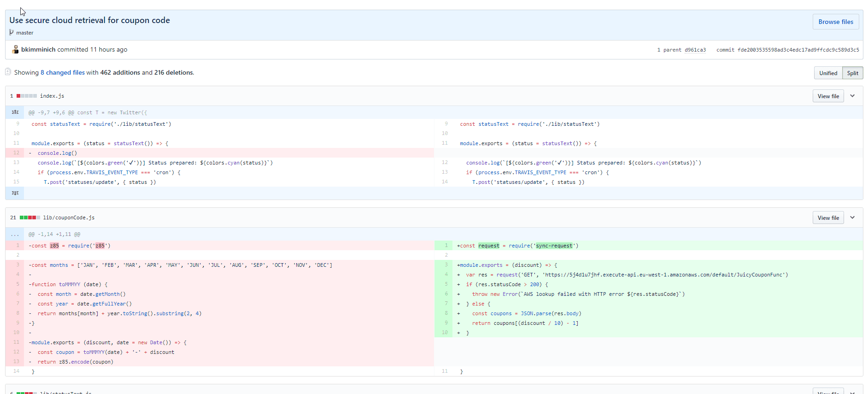
Task: Click 'function toMMMYY (date)' line
Action: pos(229,284)
